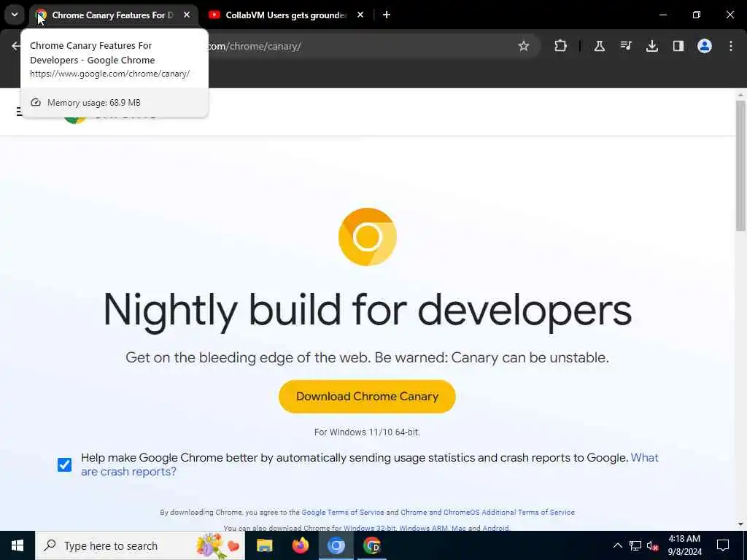Uncheck the usage statistics checkbox
The width and height of the screenshot is (747, 560).
pyautogui.click(x=64, y=464)
